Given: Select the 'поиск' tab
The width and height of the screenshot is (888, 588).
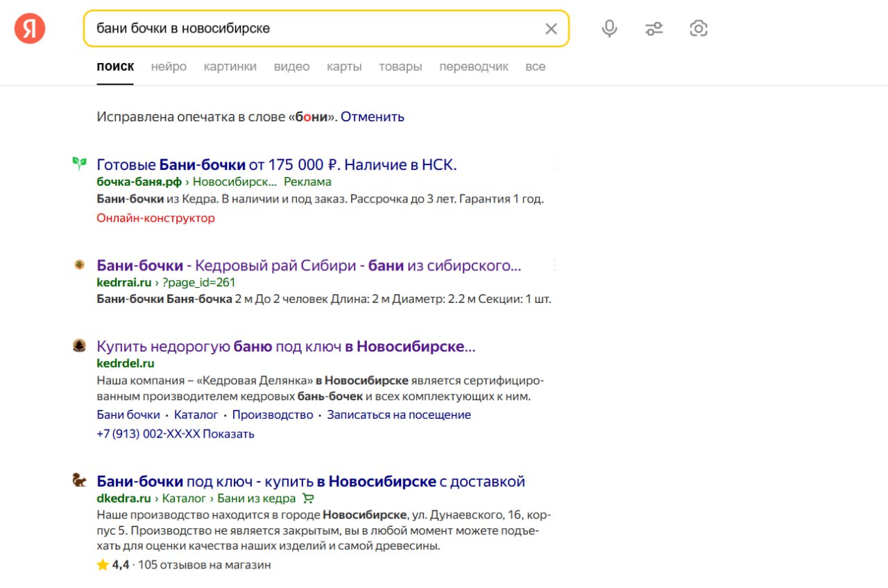Looking at the screenshot, I should coord(115,67).
